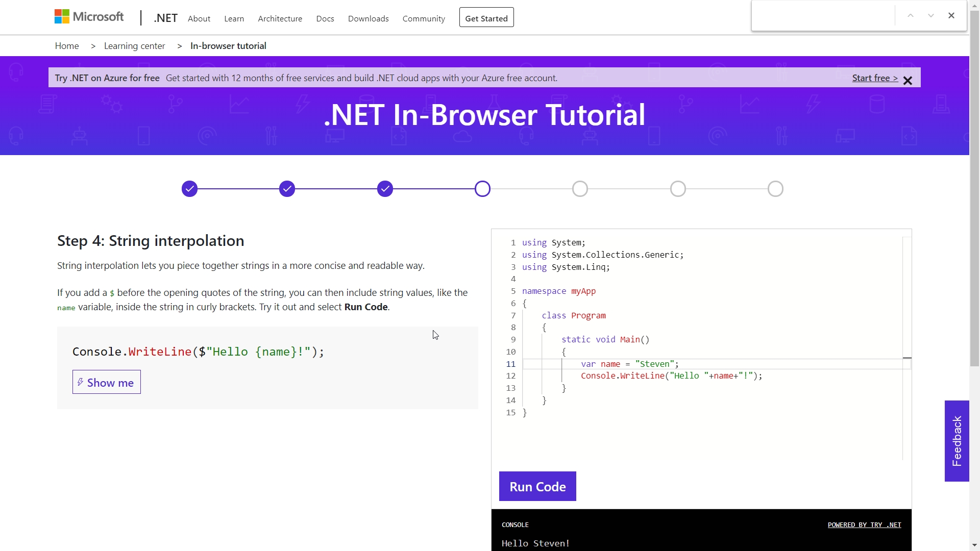Click the 'Hello Steven!' console output

(535, 543)
